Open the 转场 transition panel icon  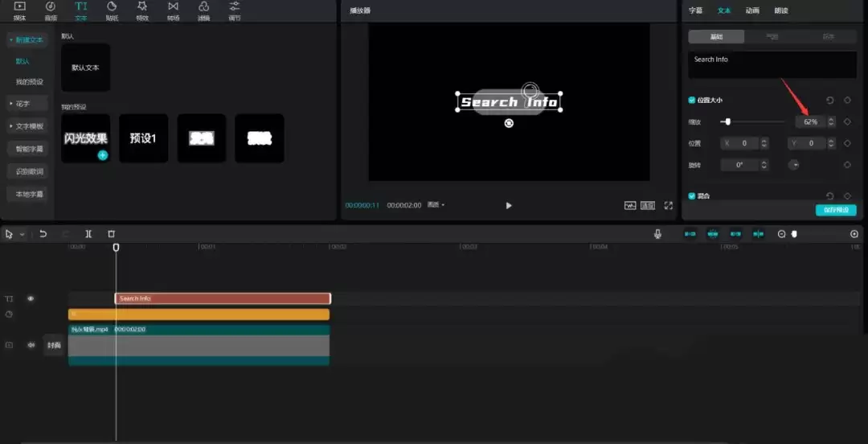pos(174,10)
